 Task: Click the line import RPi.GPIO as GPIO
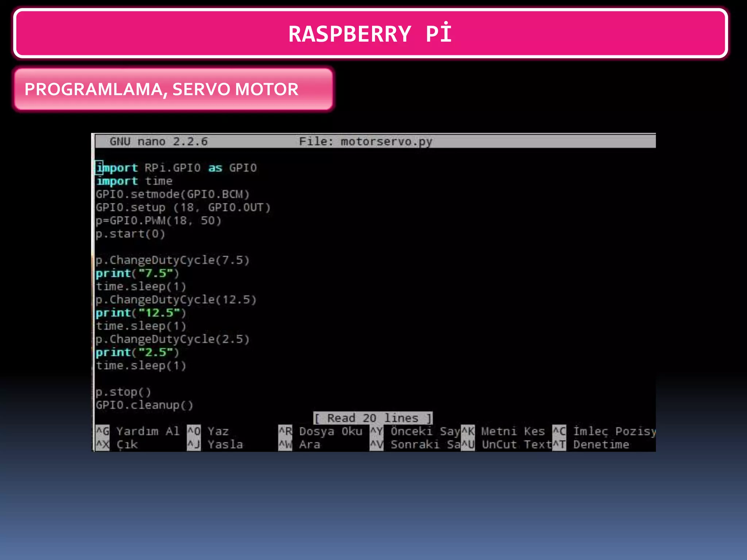tap(176, 168)
